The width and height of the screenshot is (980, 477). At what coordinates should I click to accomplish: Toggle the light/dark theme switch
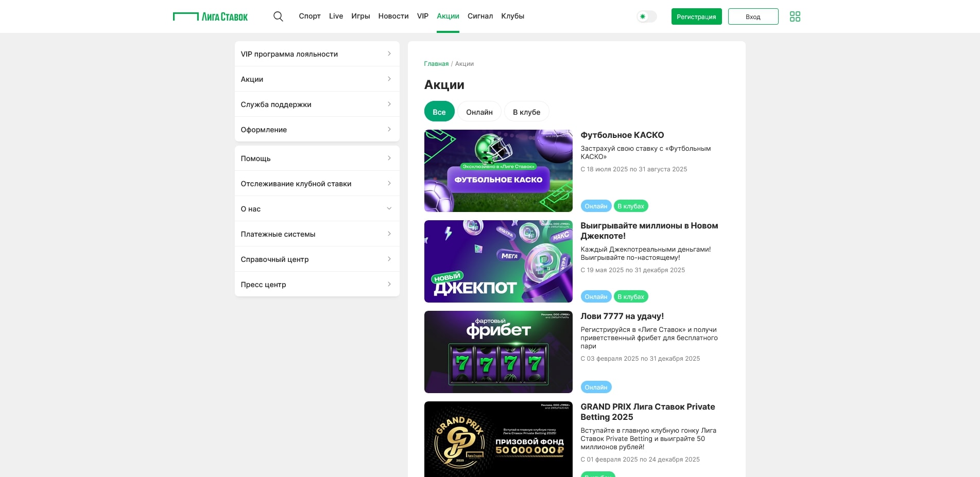(x=646, y=16)
